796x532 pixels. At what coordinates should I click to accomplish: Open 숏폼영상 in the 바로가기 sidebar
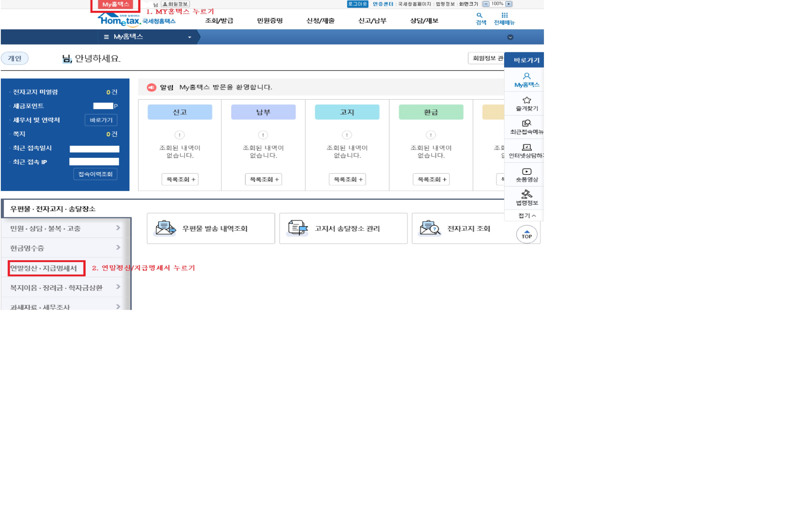click(526, 175)
